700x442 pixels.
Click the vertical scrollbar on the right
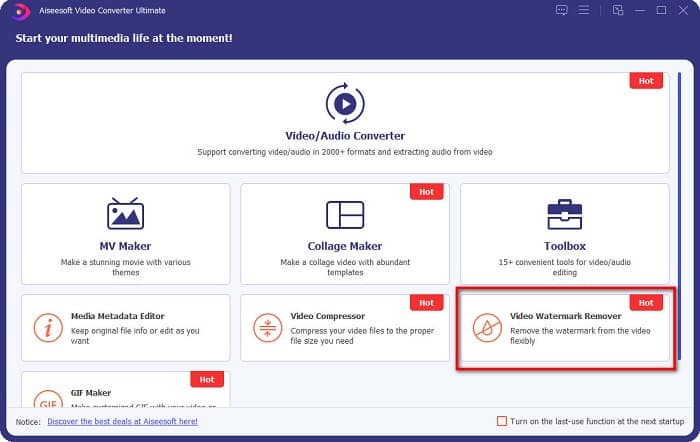click(x=679, y=216)
